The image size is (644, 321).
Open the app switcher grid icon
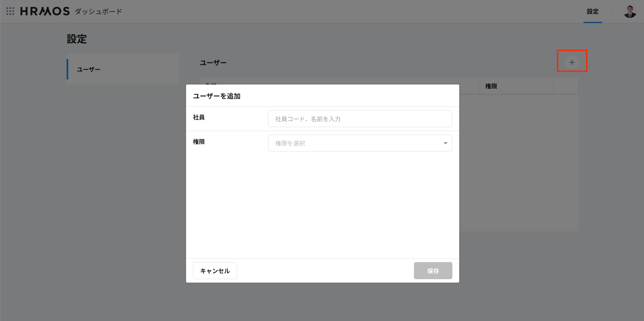(x=10, y=11)
